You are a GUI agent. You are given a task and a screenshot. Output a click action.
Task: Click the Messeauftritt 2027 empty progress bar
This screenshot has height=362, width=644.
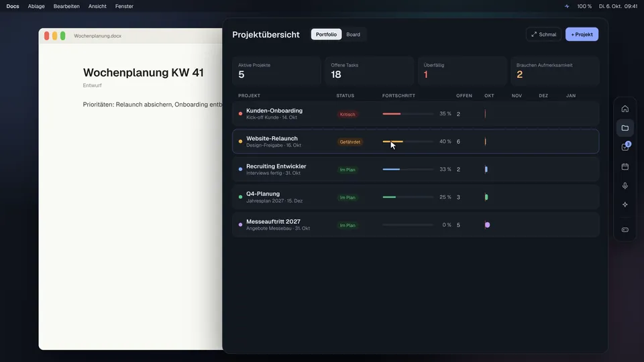407,225
